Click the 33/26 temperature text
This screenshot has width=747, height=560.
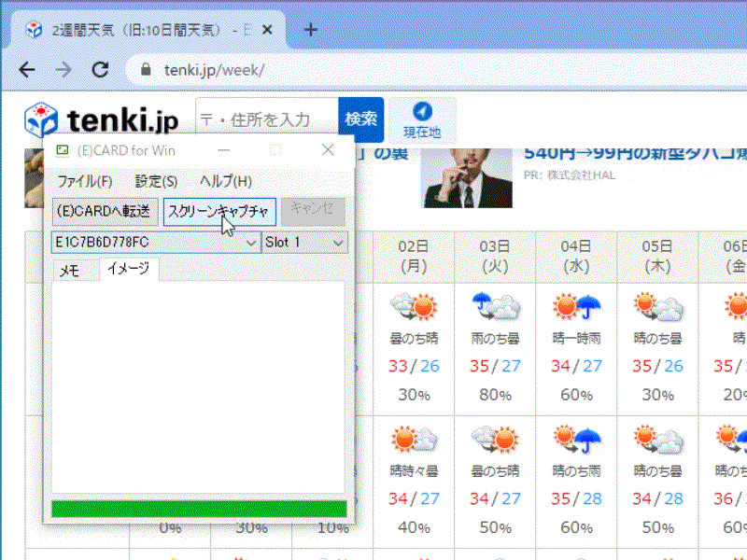(x=414, y=366)
